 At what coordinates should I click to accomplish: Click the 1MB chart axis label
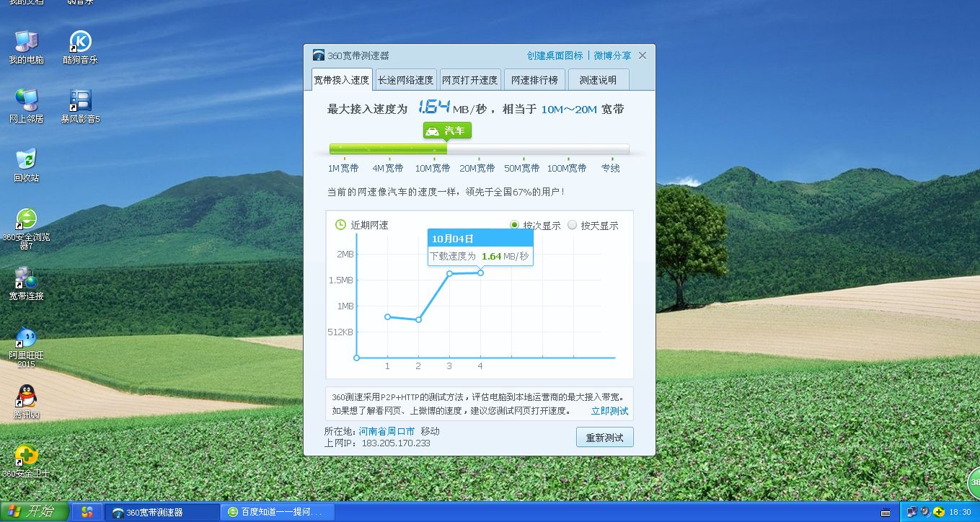tap(345, 306)
